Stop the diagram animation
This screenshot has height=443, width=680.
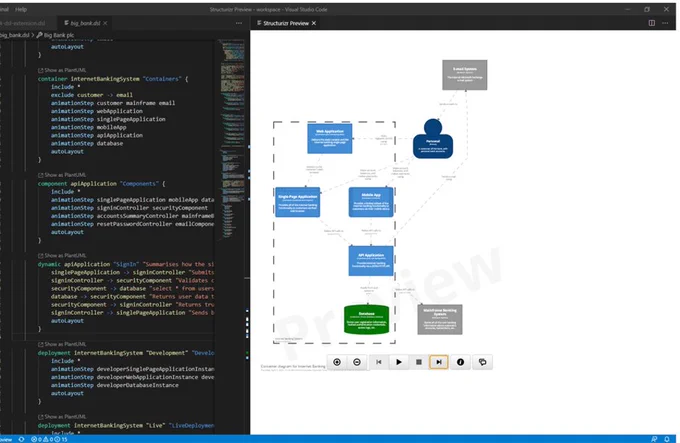point(419,362)
